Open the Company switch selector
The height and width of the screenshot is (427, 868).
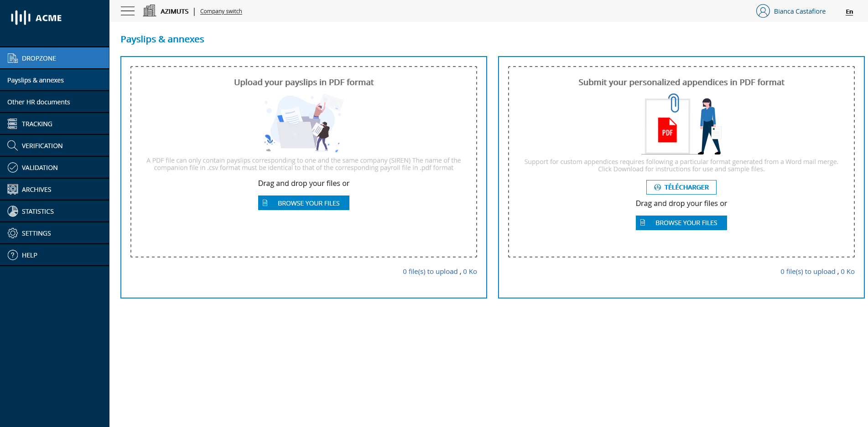221,11
